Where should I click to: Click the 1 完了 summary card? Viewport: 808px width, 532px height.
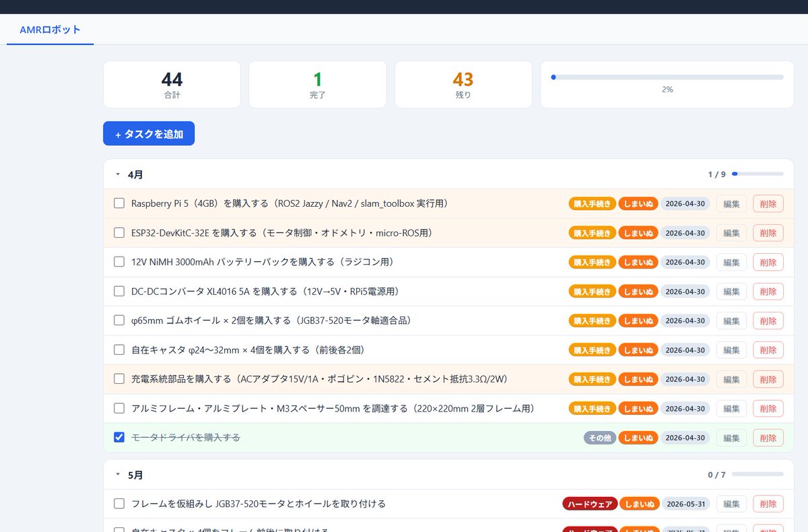point(318,85)
